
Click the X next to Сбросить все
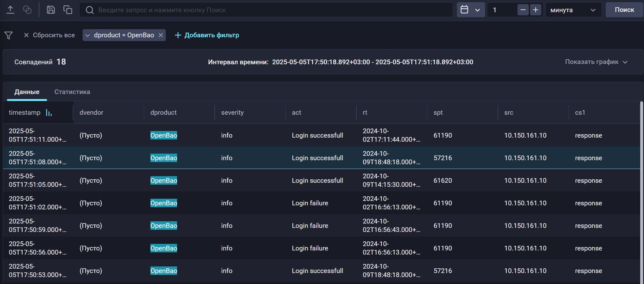(26, 35)
